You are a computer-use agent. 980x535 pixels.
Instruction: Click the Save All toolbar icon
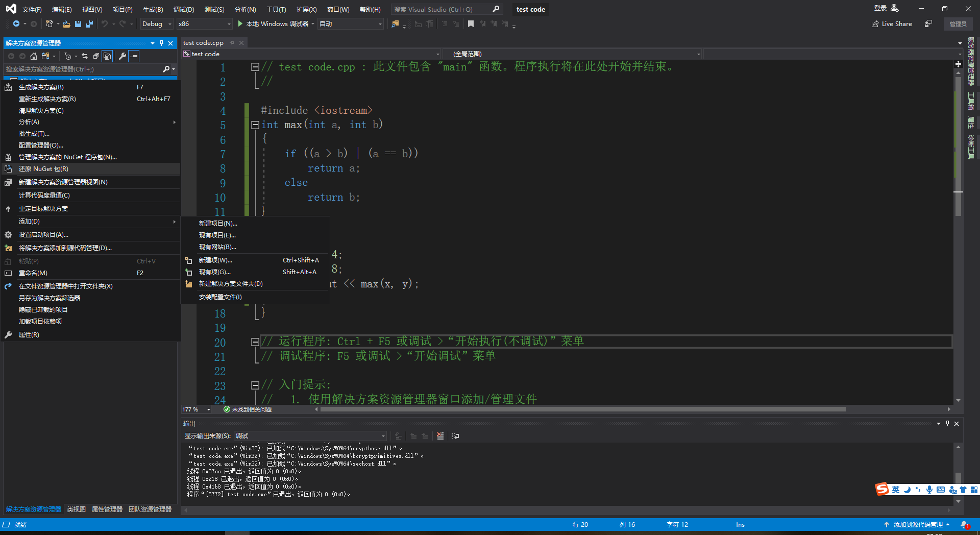click(89, 24)
